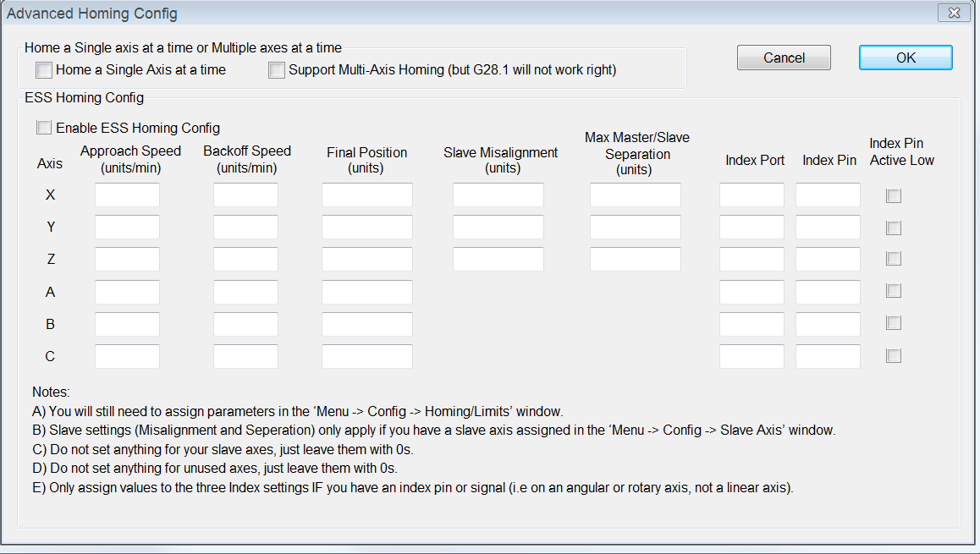Close the Advanced Homing Config dialog

(954, 13)
